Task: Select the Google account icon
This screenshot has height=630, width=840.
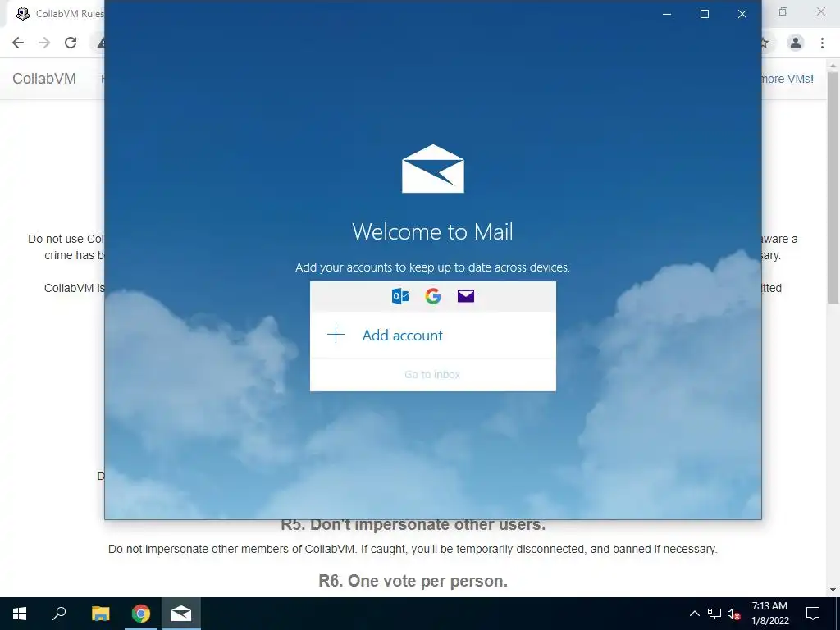Action: click(433, 295)
